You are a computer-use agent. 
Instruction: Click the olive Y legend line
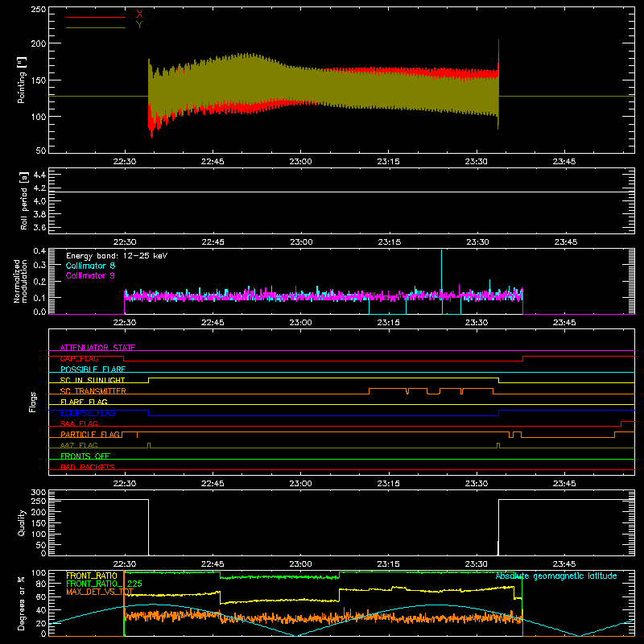[x=96, y=28]
